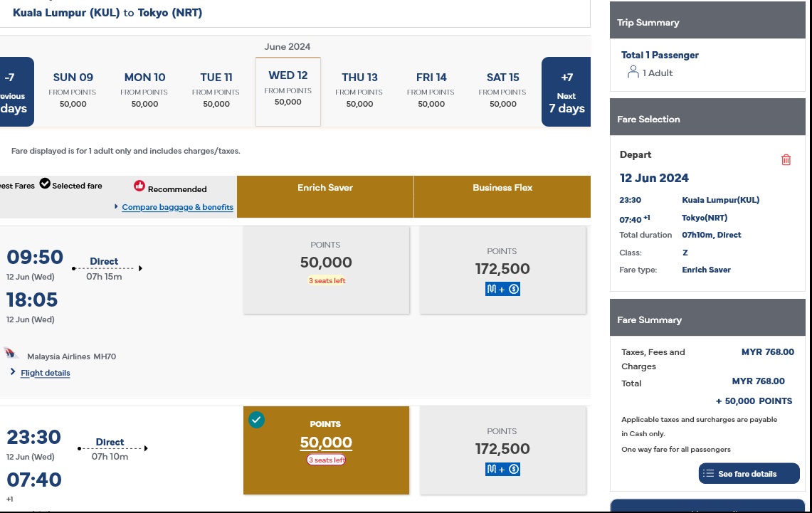
Task: Click points plus cash icon on 23:30 Business Flex
Action: (x=502, y=470)
